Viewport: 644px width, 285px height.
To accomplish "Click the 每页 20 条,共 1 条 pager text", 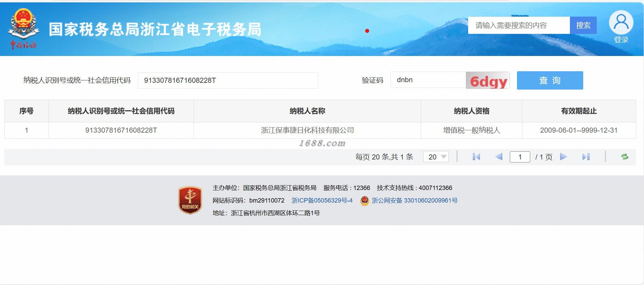I will click(x=384, y=157).
